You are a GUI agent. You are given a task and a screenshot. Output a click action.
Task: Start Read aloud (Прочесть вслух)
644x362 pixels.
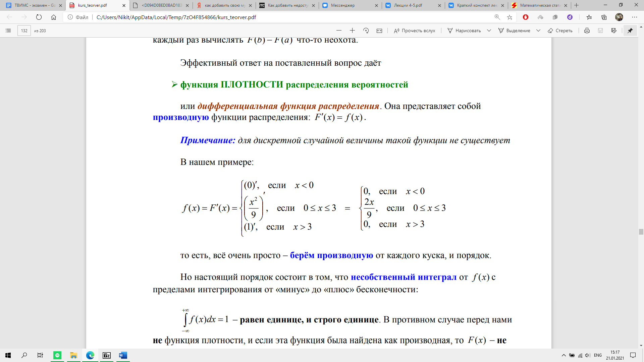click(415, 31)
